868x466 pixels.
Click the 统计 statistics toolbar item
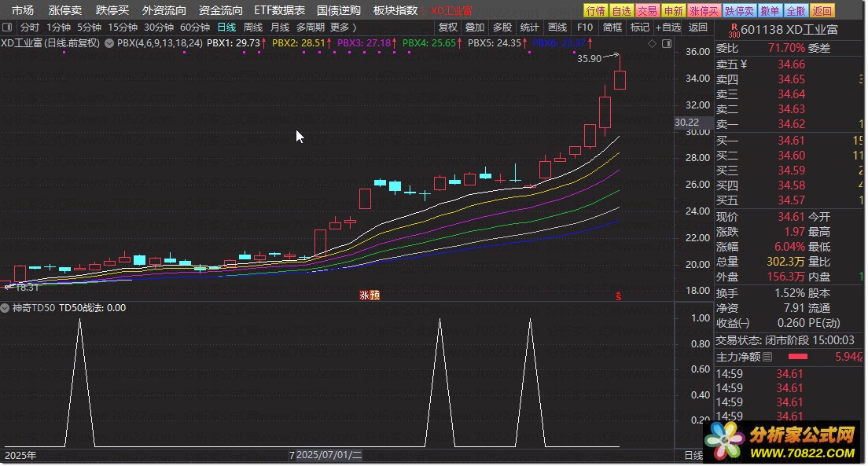529,28
